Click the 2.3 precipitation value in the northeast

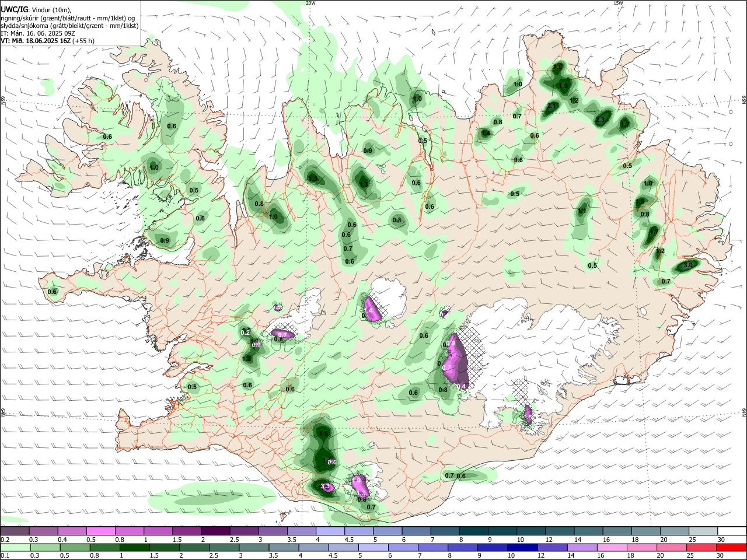click(601, 120)
